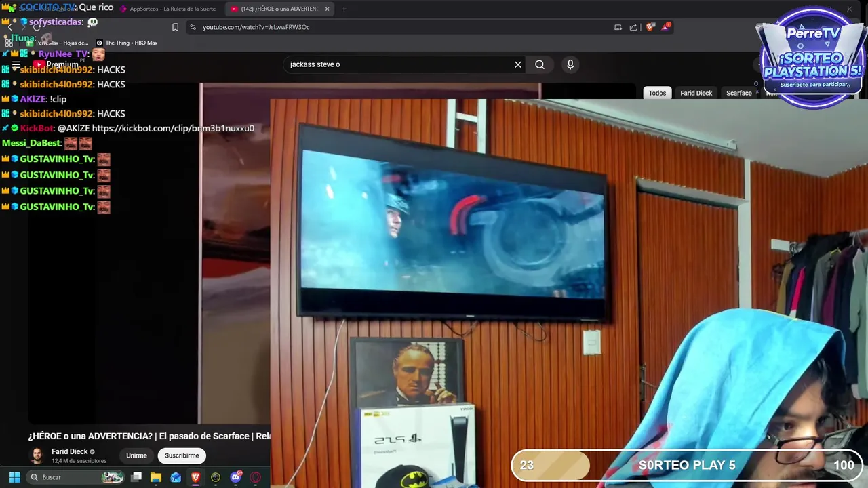Open Brave browser from the taskbar
The image size is (868, 488).
click(x=195, y=477)
